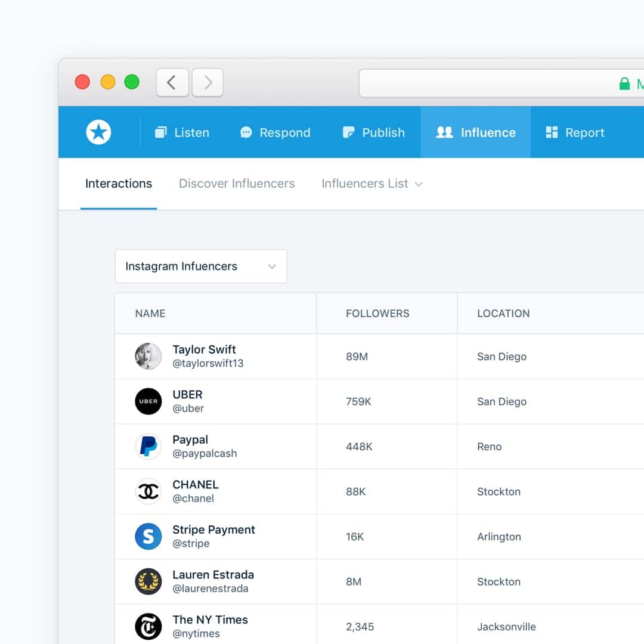The height and width of the screenshot is (644, 644).
Task: Click the browser address bar field
Action: pyautogui.click(x=501, y=83)
